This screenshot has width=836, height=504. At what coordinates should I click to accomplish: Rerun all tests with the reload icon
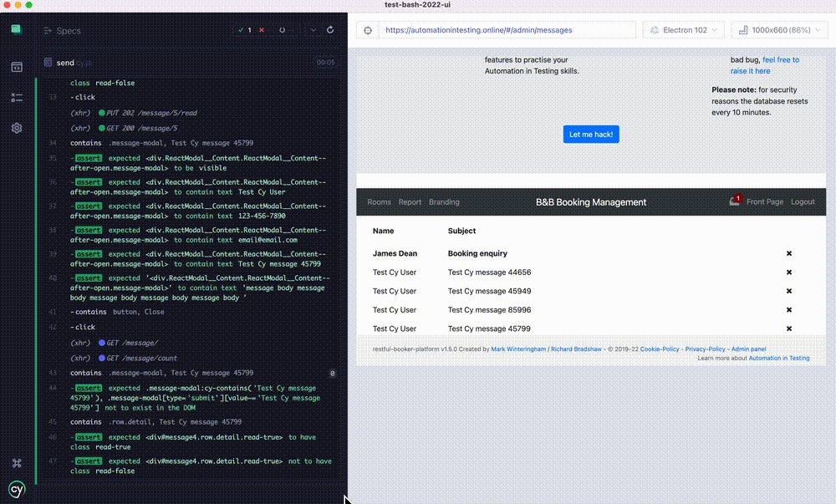(x=330, y=30)
